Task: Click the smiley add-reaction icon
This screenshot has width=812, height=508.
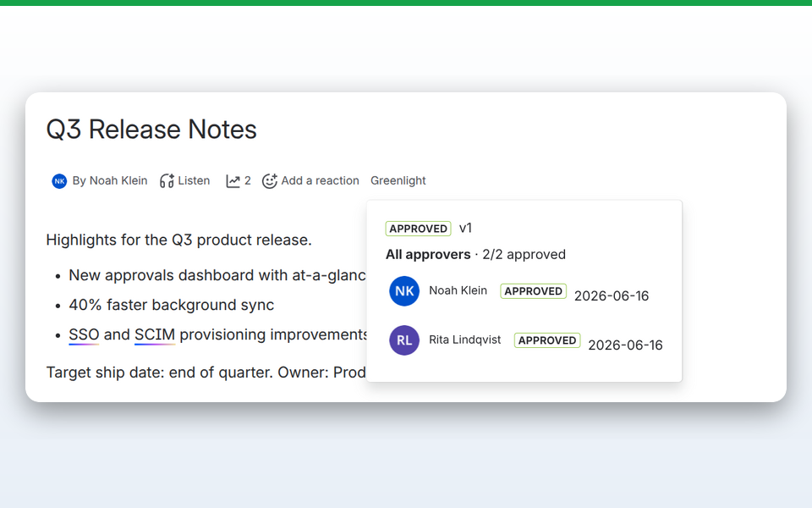Action: (x=269, y=181)
